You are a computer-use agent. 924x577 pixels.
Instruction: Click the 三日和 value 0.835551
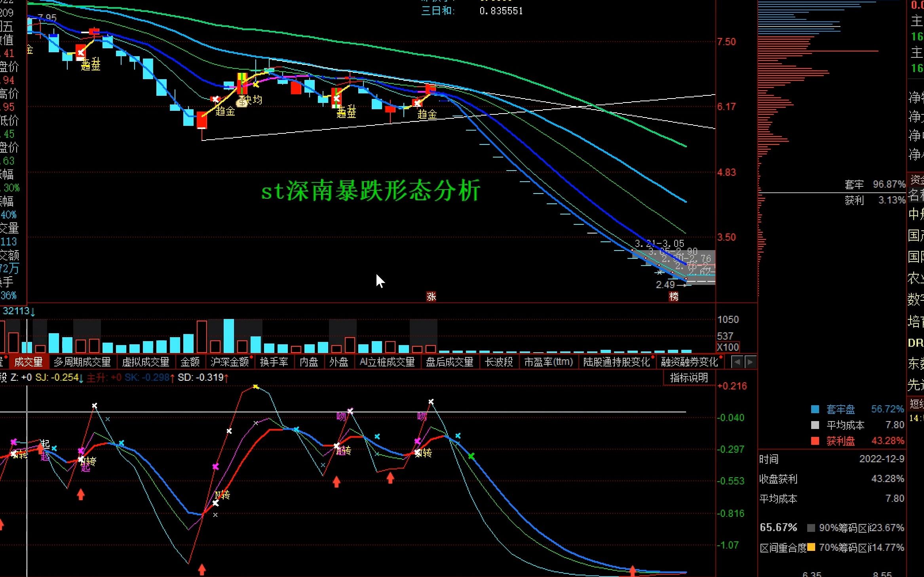pyautogui.click(x=501, y=11)
